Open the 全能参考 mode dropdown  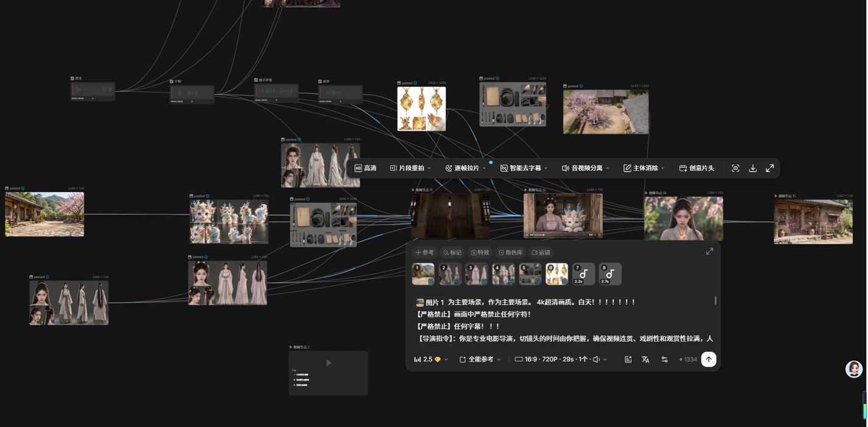480,360
